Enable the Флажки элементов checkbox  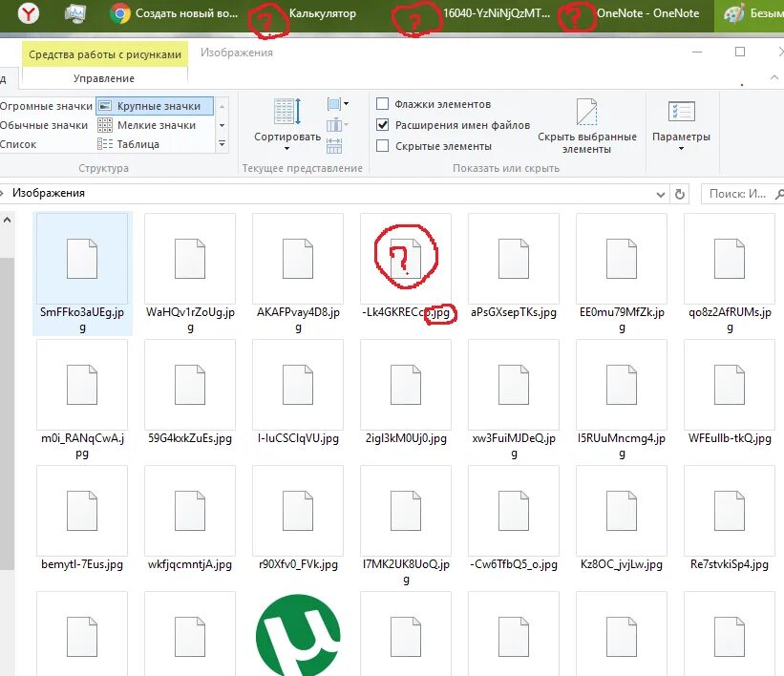(383, 103)
